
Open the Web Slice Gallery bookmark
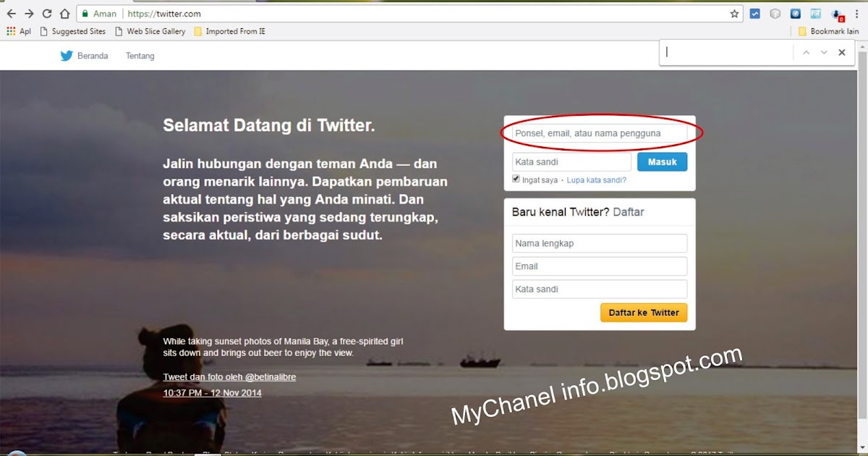150,31
